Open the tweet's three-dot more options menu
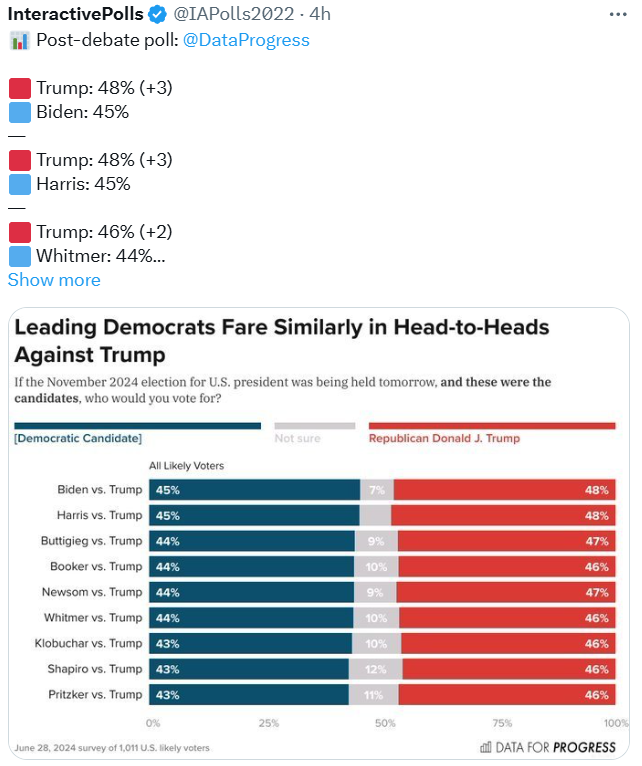 (x=617, y=15)
